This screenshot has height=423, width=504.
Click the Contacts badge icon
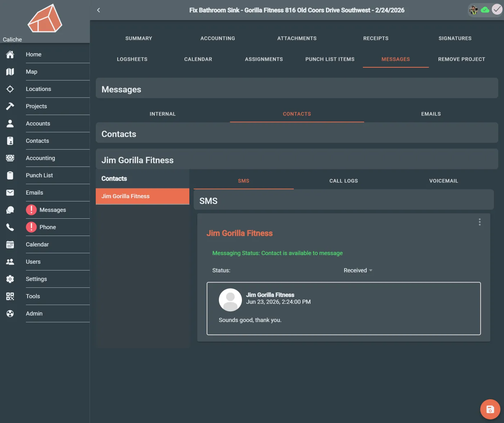tap(10, 141)
